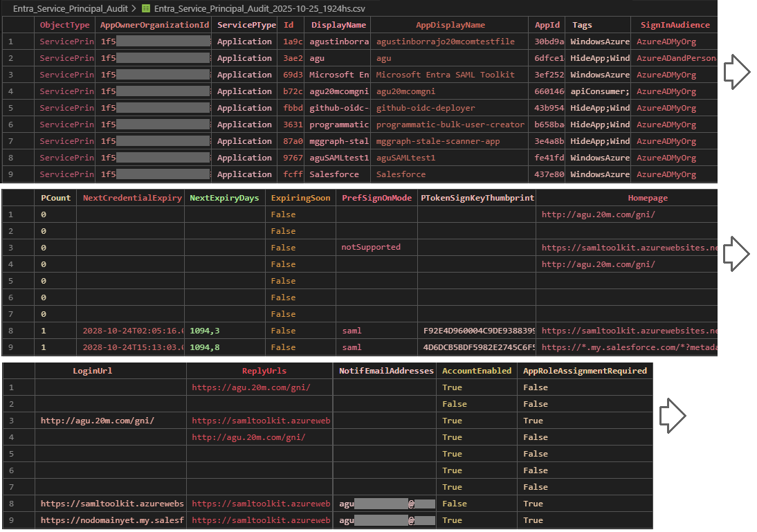Select the Microsoft Entra SAML Toolkit cell
This screenshot has height=532, width=757.
[445, 75]
